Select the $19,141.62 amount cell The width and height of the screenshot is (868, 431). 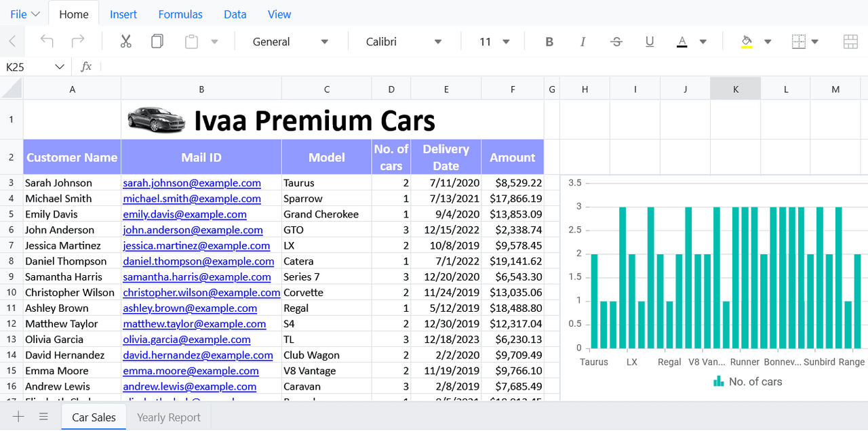[x=513, y=261]
